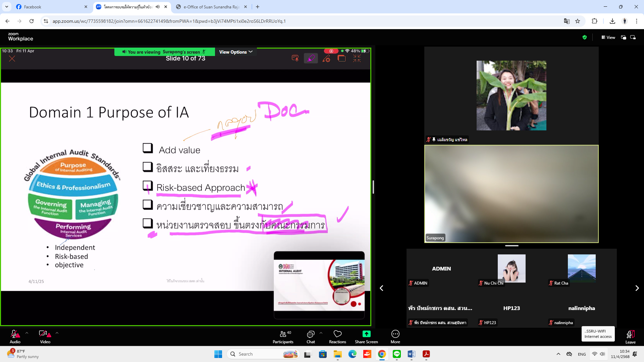Switch to e-Office of Suan Sunandha tab
The height and width of the screenshot is (362, 644).
tap(210, 7)
